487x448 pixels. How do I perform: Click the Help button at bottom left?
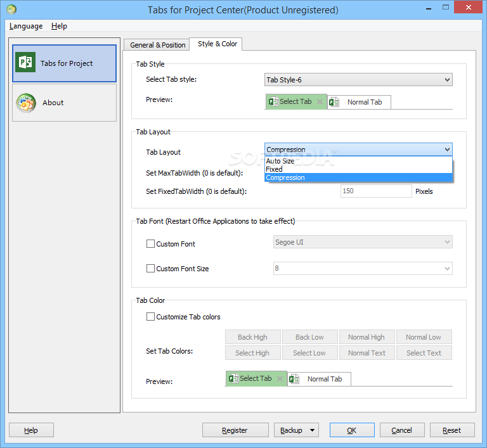31,430
